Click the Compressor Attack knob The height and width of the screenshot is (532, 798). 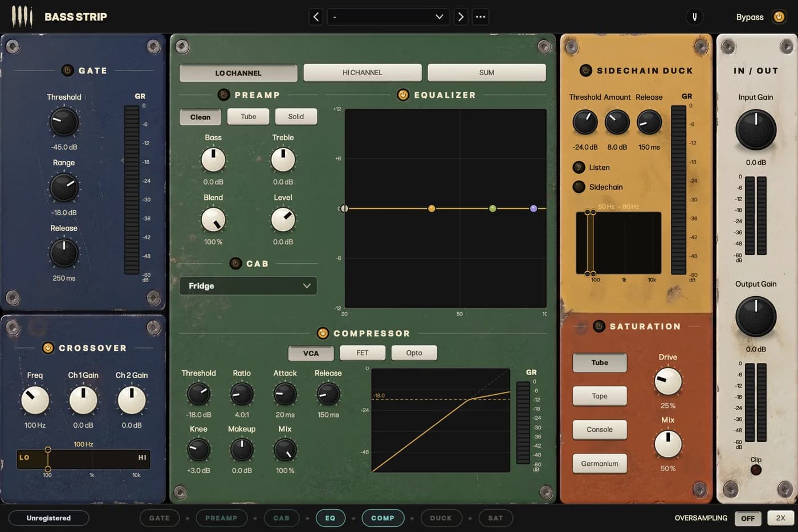pos(285,394)
